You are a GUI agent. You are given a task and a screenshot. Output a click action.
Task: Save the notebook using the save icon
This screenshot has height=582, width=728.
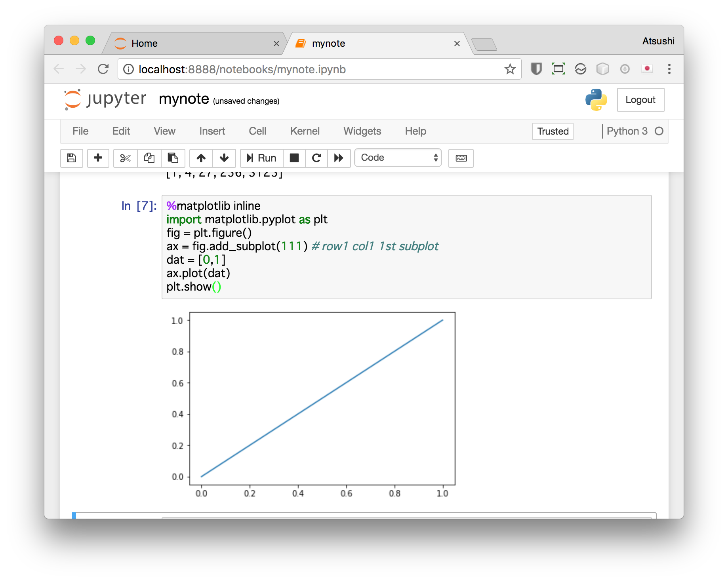click(x=71, y=158)
